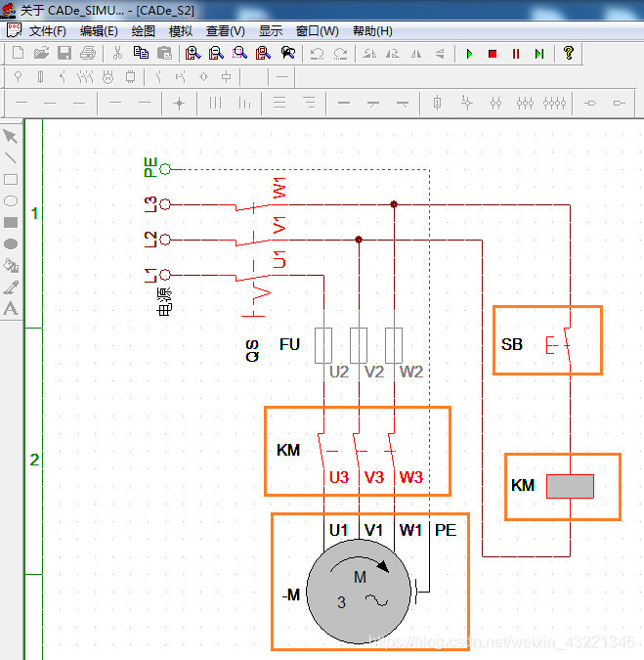The width and height of the screenshot is (644, 660).
Task: Open the 文件(F) menu
Action: click(48, 31)
